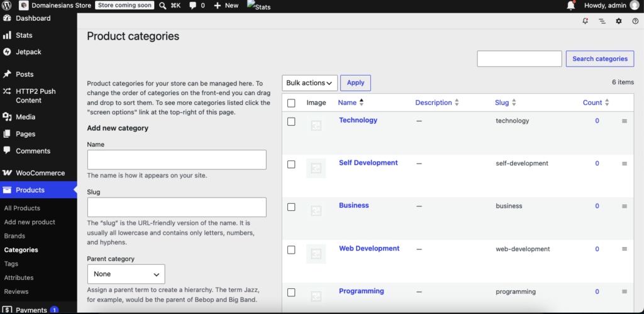Click the Apply button

pyautogui.click(x=356, y=83)
